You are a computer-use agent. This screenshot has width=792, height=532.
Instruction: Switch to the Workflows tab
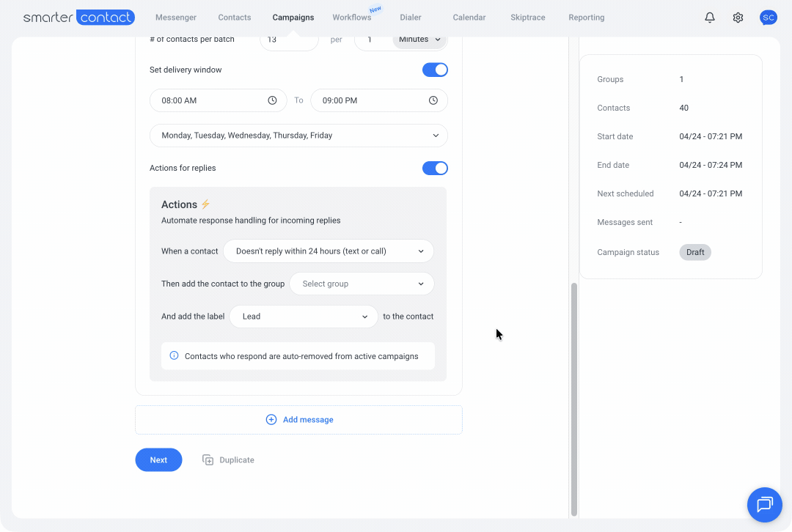coord(351,18)
